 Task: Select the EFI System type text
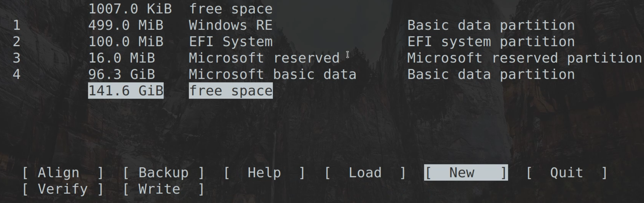tap(230, 42)
